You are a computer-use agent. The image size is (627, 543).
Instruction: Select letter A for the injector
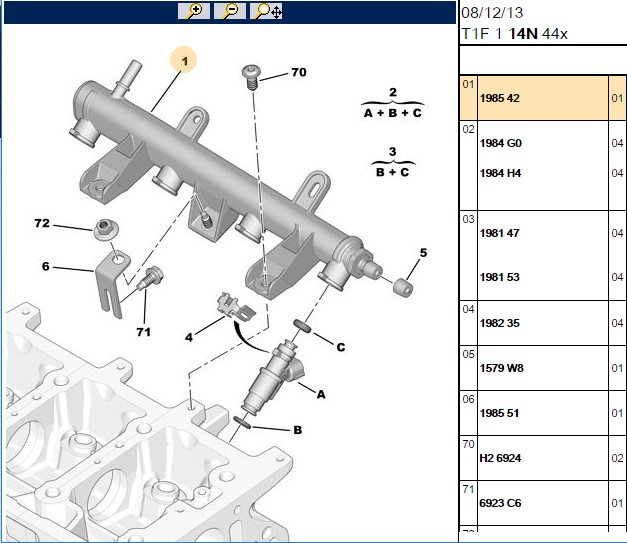[x=321, y=395]
